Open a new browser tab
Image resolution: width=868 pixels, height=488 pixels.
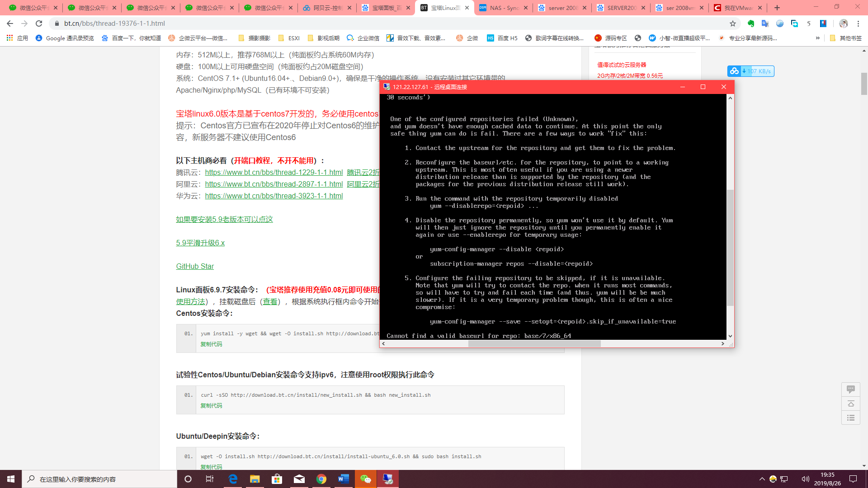click(x=777, y=8)
